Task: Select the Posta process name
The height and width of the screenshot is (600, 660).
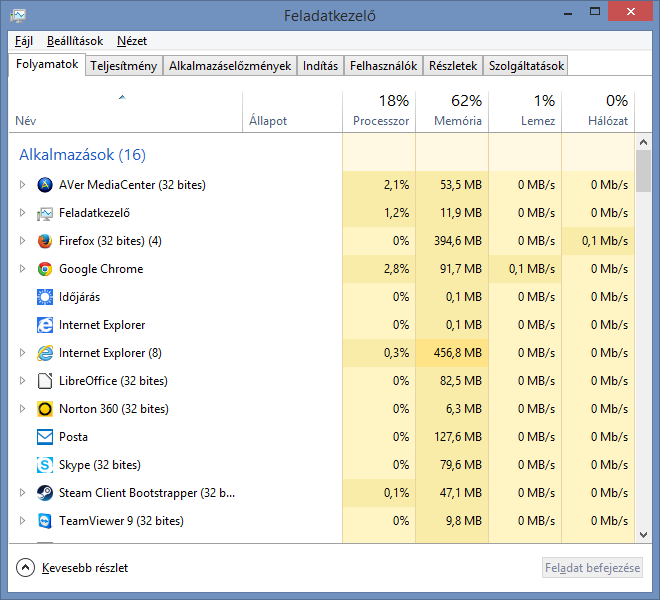Action: tap(73, 437)
